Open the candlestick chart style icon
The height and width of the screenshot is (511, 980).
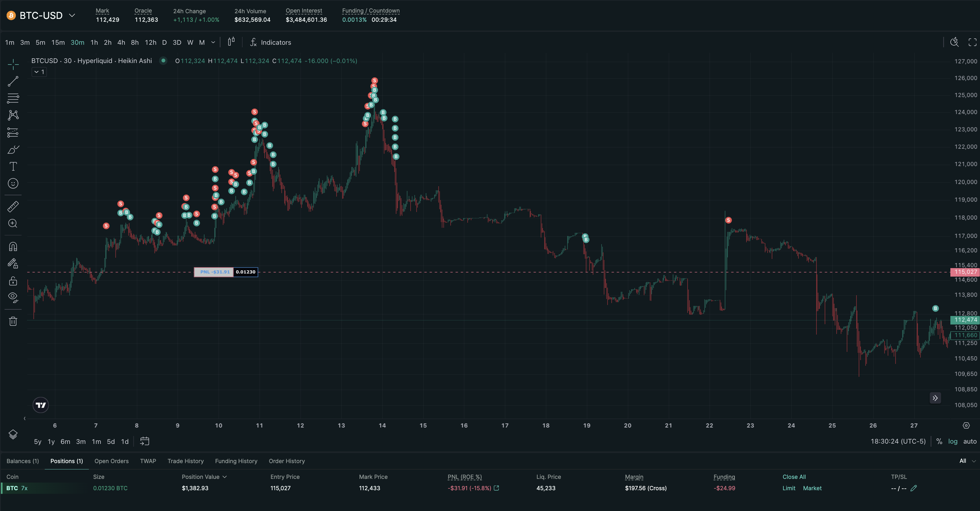pos(231,42)
